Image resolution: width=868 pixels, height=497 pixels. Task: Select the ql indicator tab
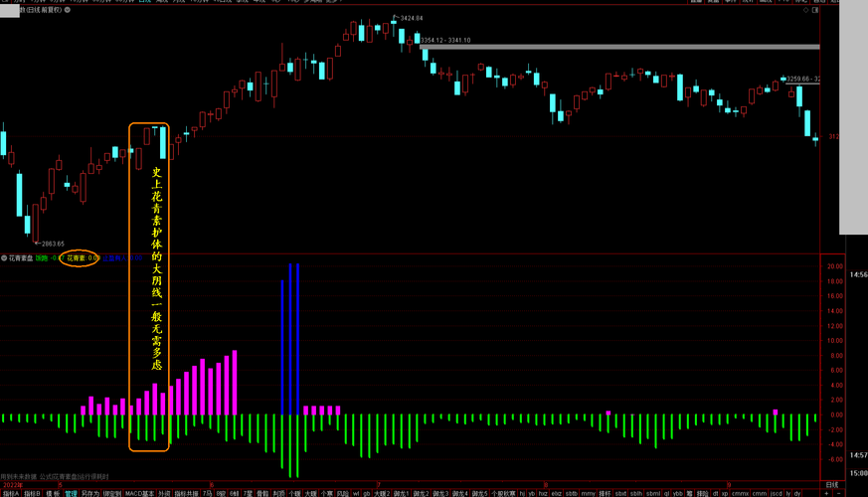click(667, 493)
